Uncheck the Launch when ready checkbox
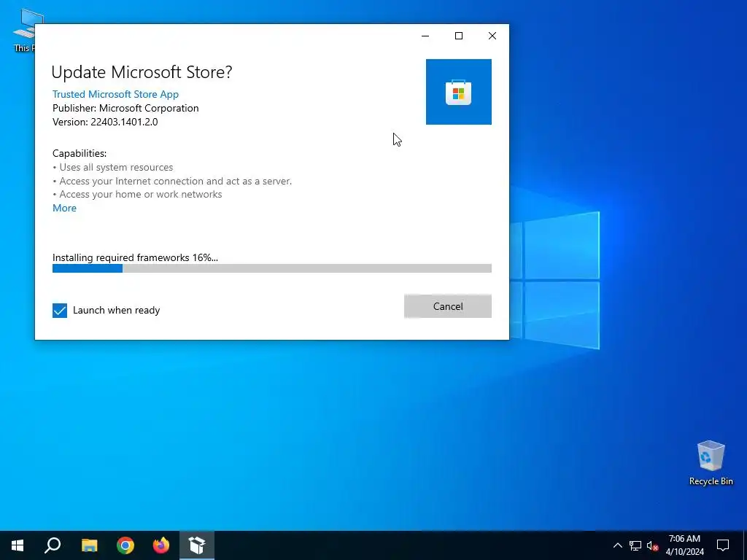747x560 pixels. (60, 311)
